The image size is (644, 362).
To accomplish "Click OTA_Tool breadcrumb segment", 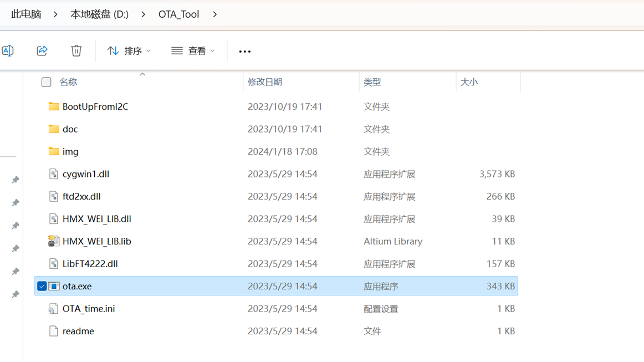I will click(178, 14).
